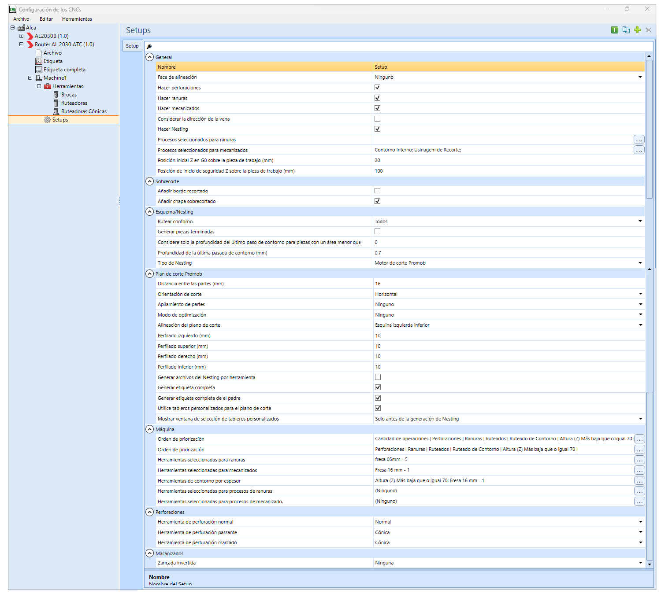Open Orientación de corte dropdown
Viewport: 672px width, 616px height.
(641, 294)
